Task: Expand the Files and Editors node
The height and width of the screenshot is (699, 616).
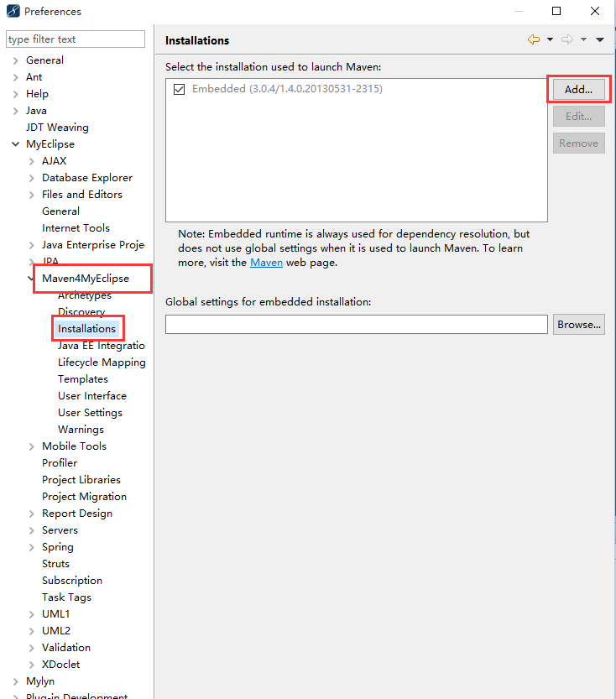Action: pos(32,195)
